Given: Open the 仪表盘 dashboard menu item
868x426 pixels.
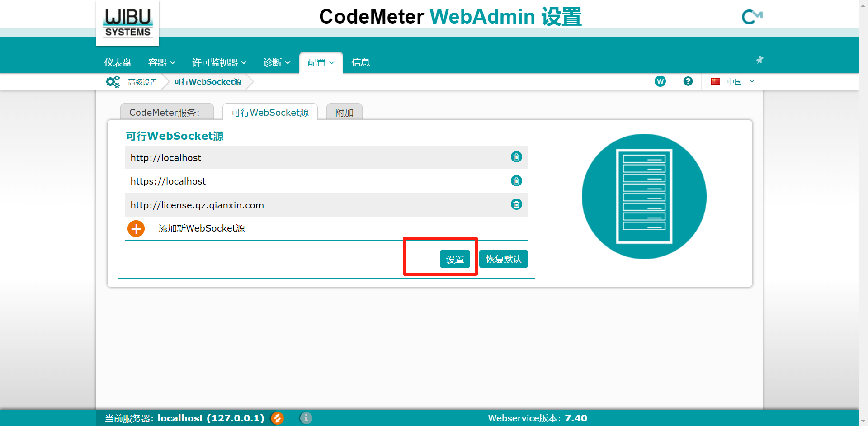Looking at the screenshot, I should 118,62.
